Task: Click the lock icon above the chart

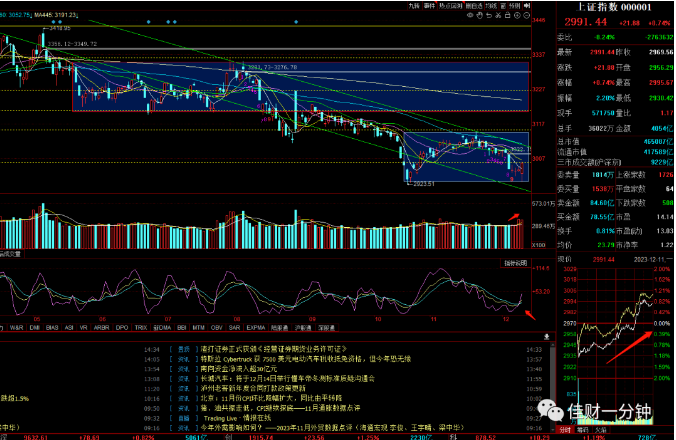Action: [508, 15]
